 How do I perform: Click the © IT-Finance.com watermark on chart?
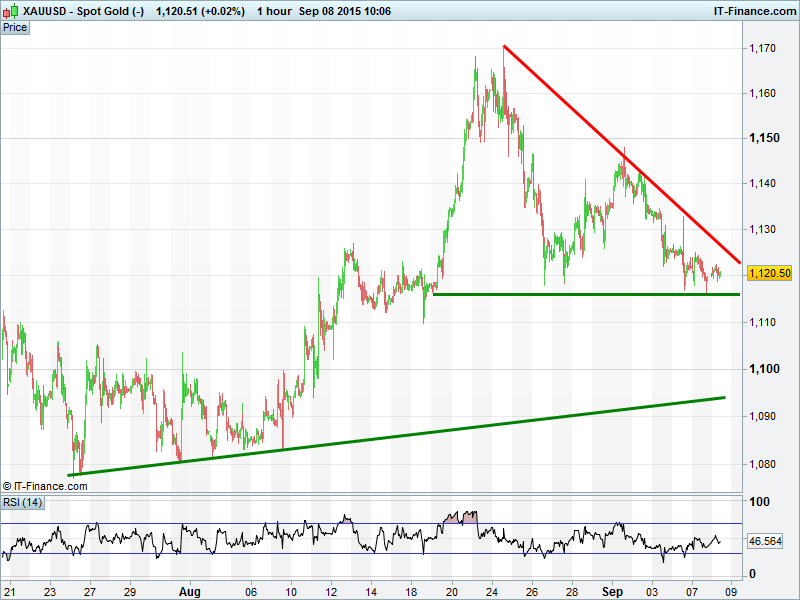pos(45,486)
